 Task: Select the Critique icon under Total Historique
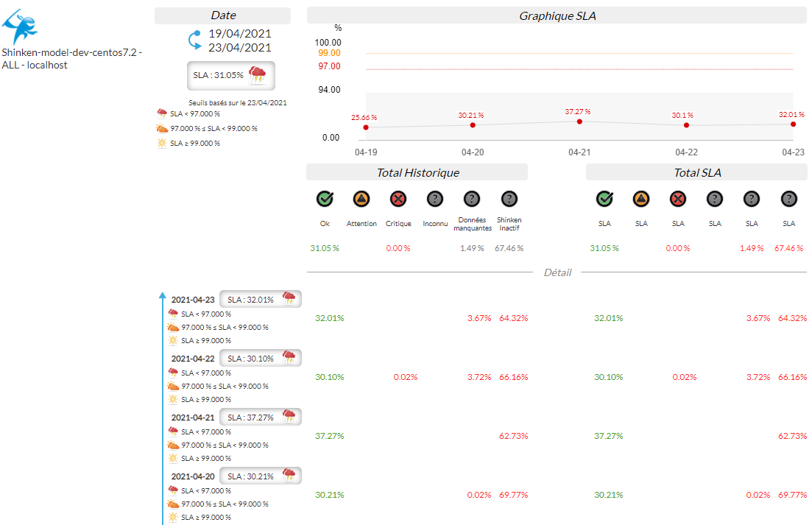coord(398,199)
